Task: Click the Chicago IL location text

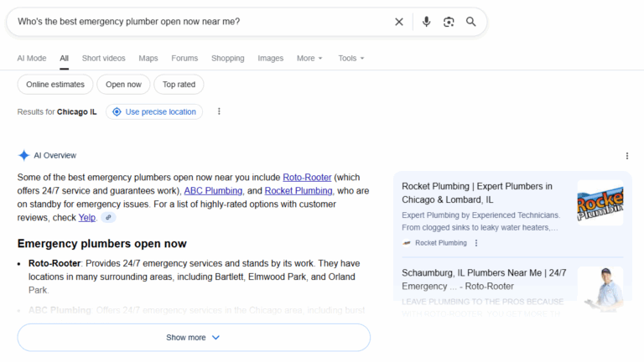Action: 77,111
